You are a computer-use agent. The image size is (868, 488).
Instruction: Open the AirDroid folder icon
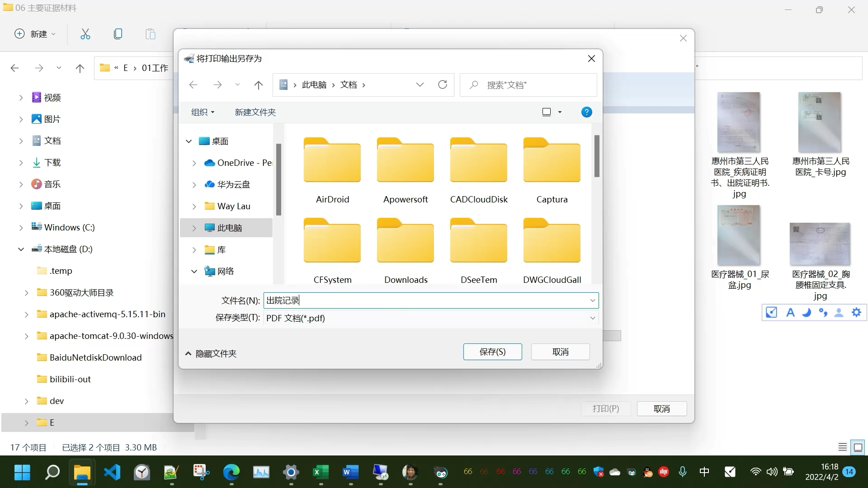[x=332, y=161]
